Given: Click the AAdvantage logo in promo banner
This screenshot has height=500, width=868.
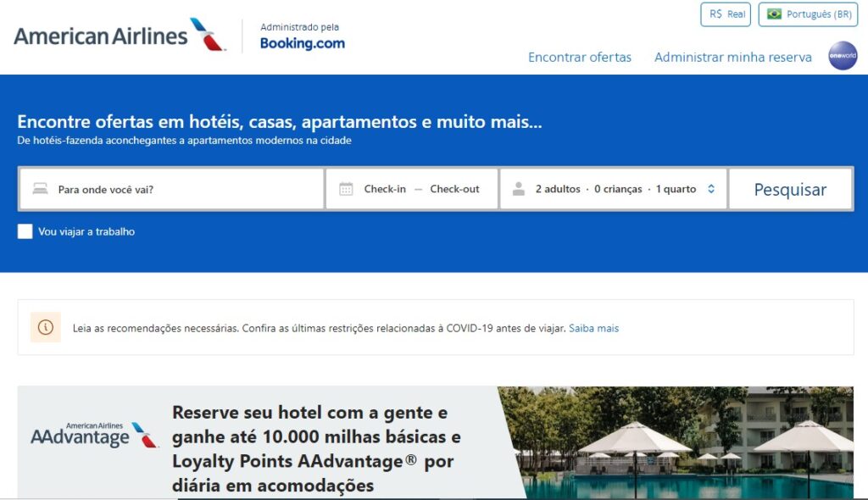Looking at the screenshot, I should tap(95, 435).
